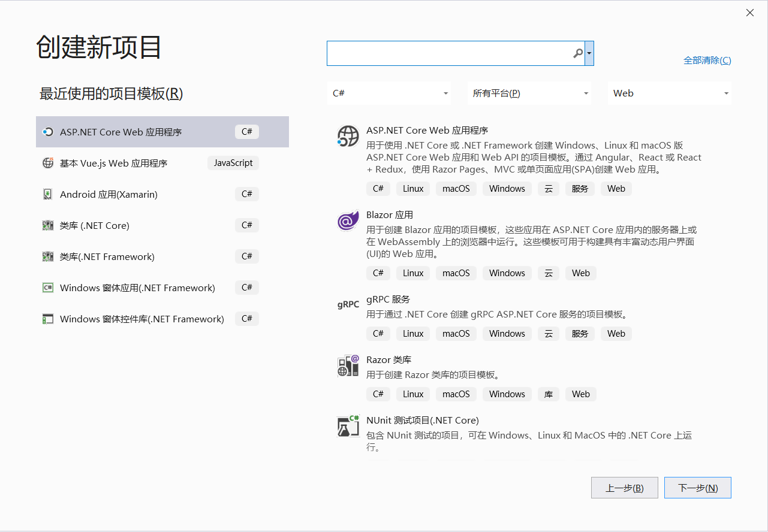Click the purple Blazor 应用 icon
The height and width of the screenshot is (532, 768).
click(348, 221)
